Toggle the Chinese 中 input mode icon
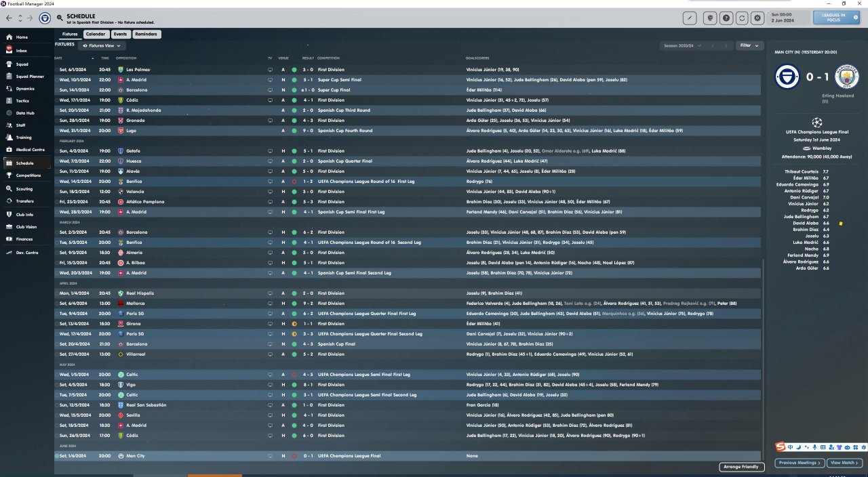Screen dimensions: 868x477 (x=791, y=447)
